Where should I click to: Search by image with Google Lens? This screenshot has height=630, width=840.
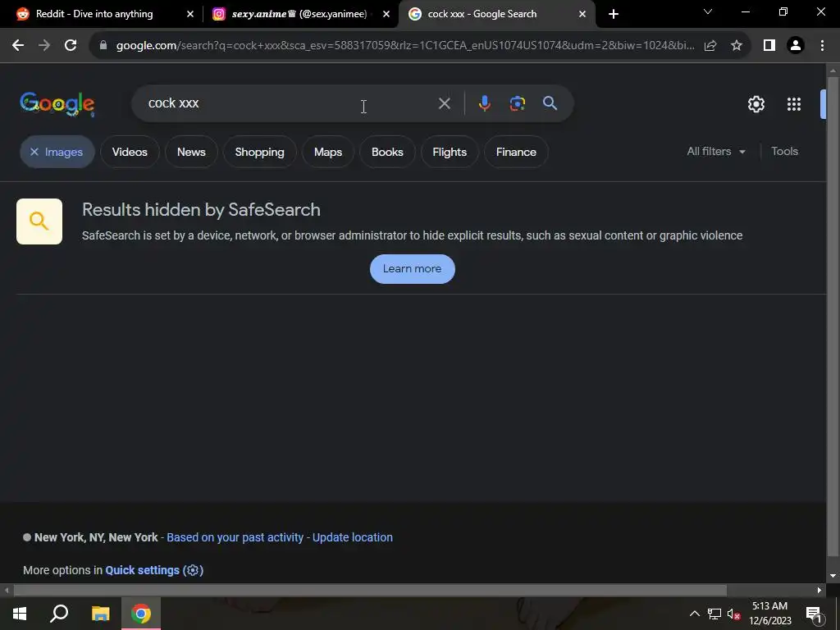click(517, 103)
